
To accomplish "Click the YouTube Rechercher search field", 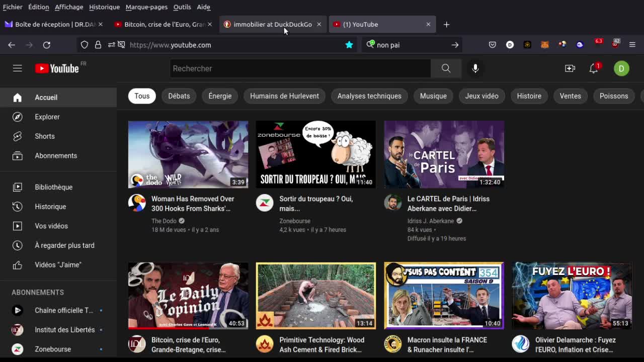I will click(300, 68).
